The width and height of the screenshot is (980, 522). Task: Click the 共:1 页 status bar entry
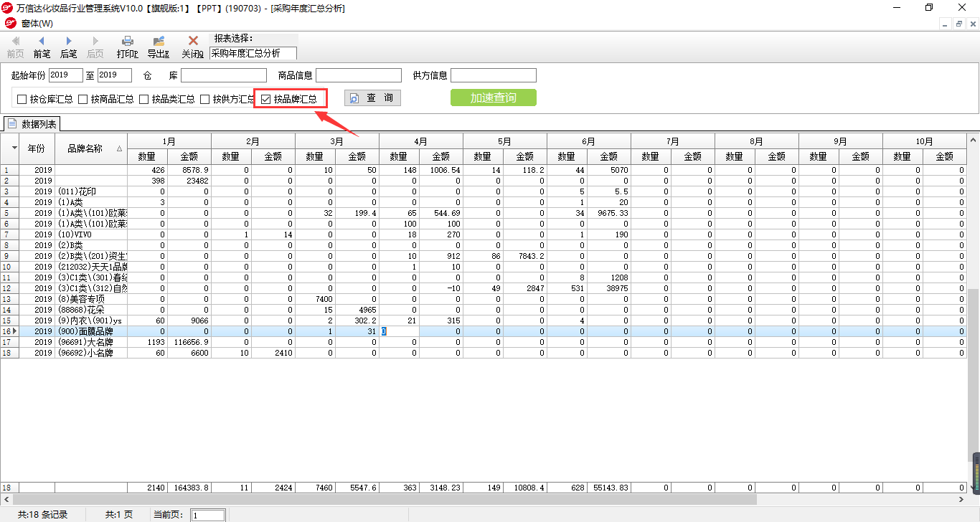click(119, 515)
